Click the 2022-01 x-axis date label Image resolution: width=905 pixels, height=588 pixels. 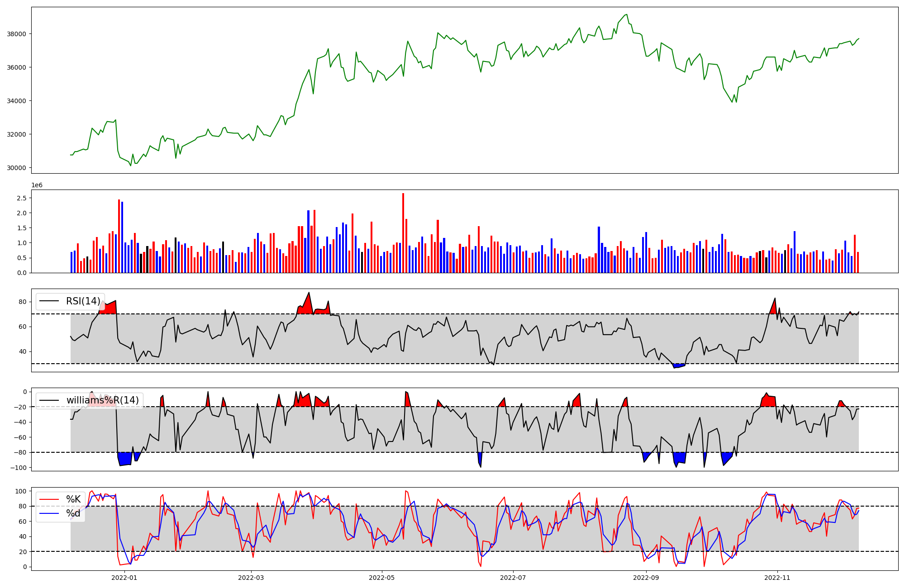124,578
